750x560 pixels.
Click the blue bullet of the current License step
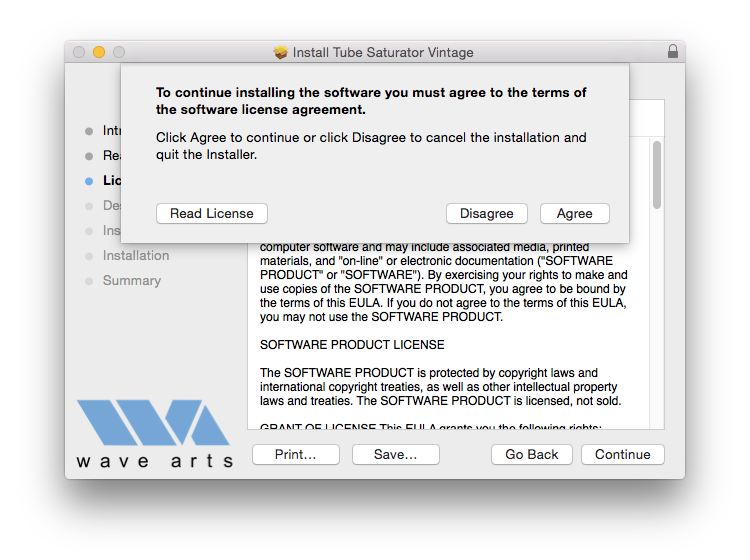[x=89, y=181]
